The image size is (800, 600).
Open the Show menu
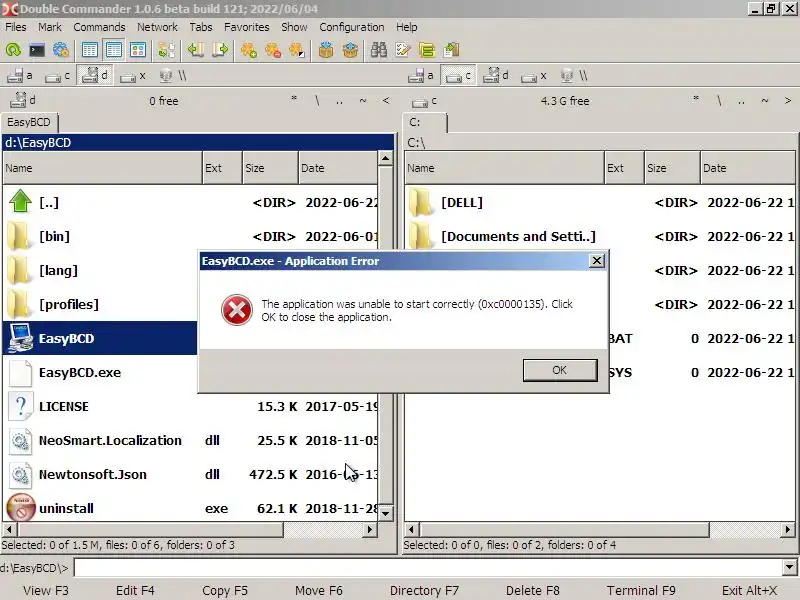coord(294,27)
